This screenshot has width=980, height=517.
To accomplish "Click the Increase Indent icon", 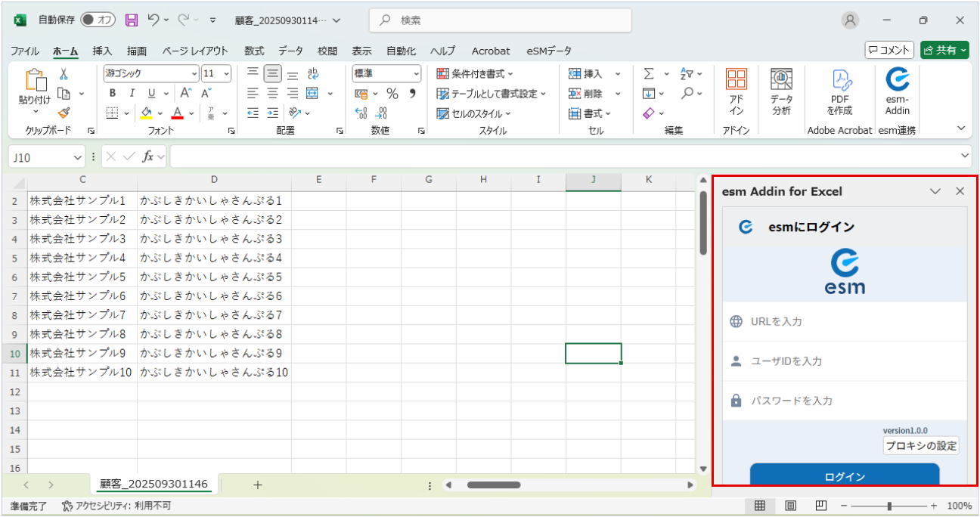I will pos(273,113).
